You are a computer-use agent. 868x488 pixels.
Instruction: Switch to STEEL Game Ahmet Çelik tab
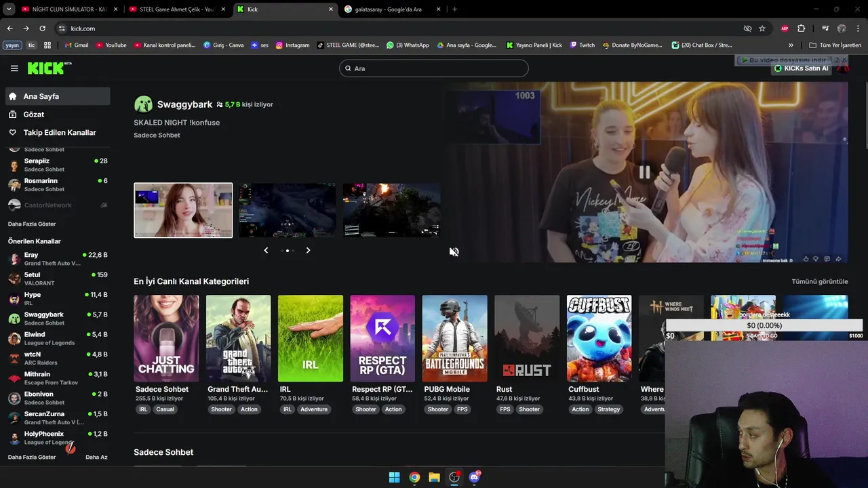pos(176,9)
